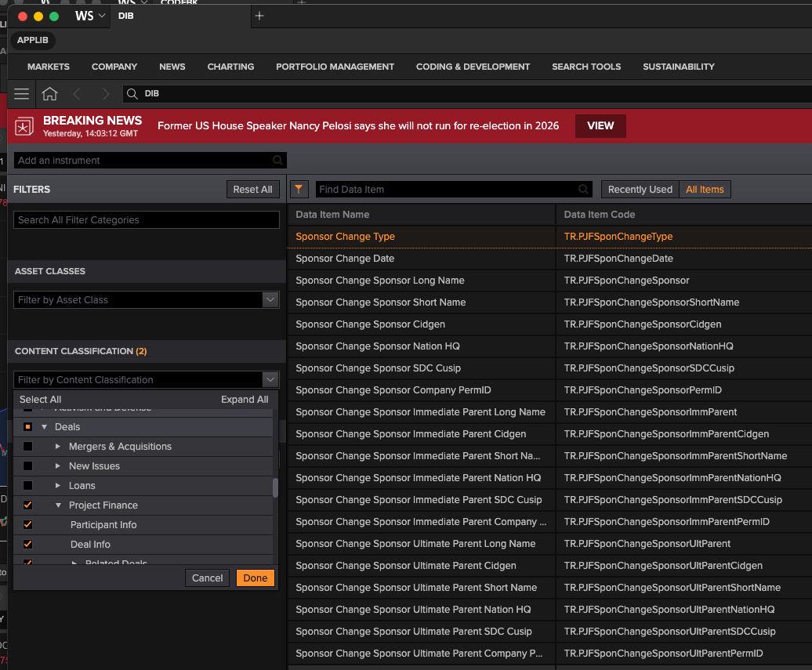The width and height of the screenshot is (812, 670).
Task: Open a new tab with plus icon
Action: (259, 16)
